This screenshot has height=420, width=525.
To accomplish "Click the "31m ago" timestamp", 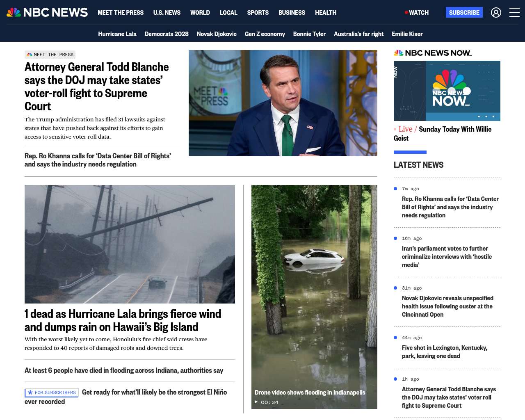I will click(x=412, y=288).
